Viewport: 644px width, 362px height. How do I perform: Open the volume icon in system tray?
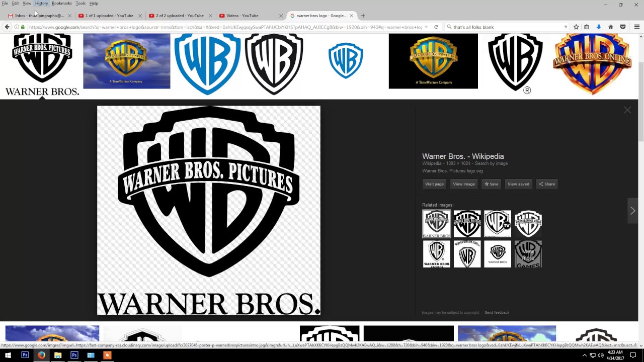[x=601, y=355]
